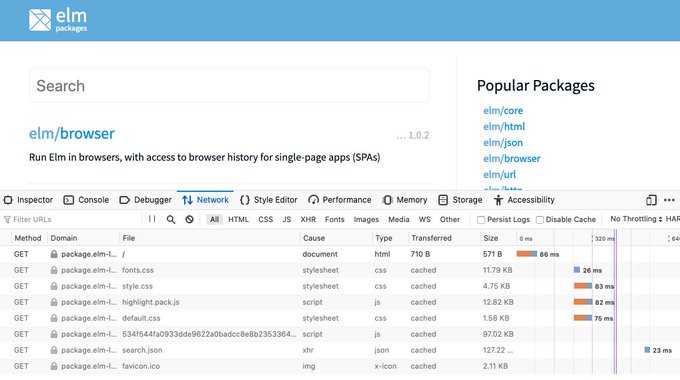Image resolution: width=680 pixels, height=380 pixels.
Task: Filter requests by Images
Action: 366,219
